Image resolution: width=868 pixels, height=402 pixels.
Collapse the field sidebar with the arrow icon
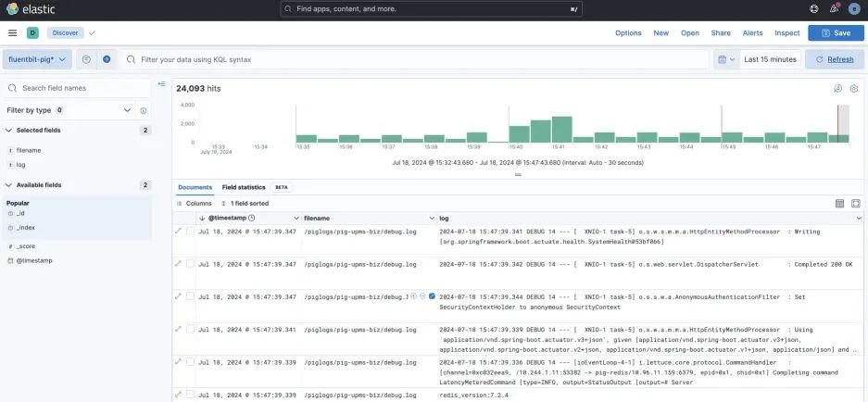coord(161,84)
